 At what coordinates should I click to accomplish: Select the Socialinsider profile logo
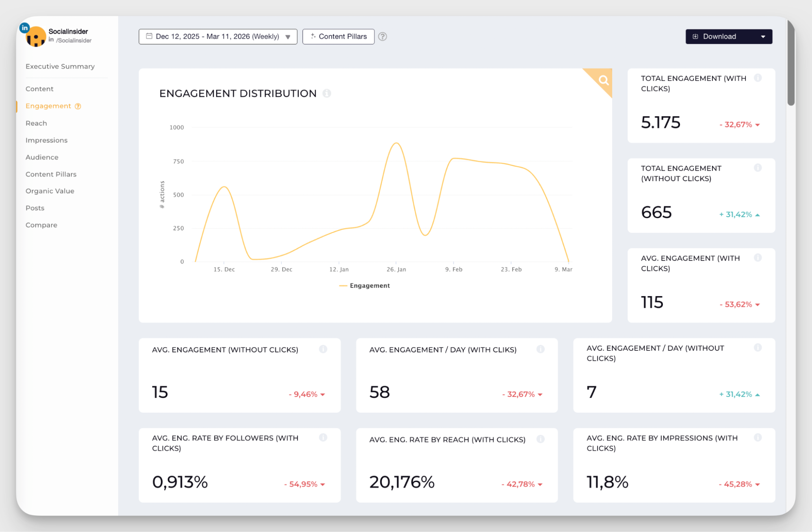click(36, 37)
